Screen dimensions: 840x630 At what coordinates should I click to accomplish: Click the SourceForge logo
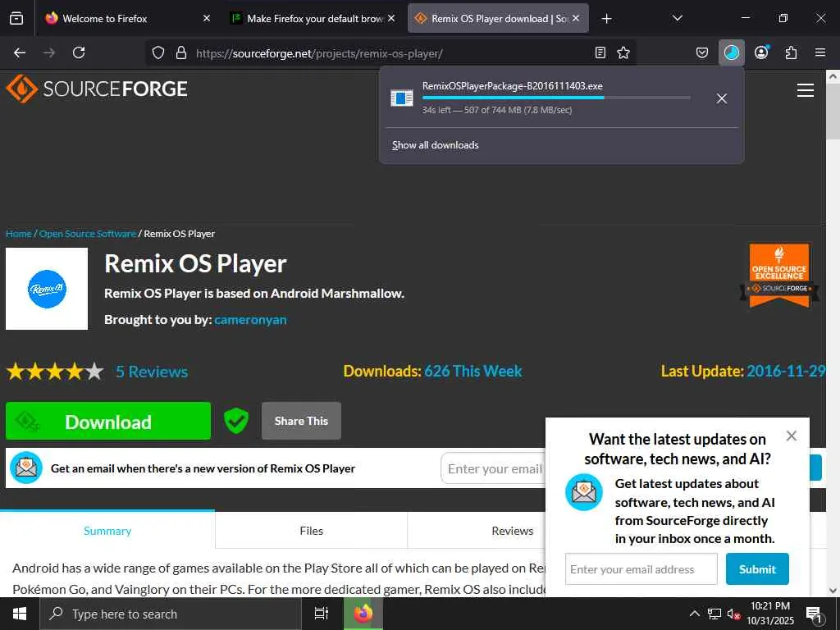[97, 89]
